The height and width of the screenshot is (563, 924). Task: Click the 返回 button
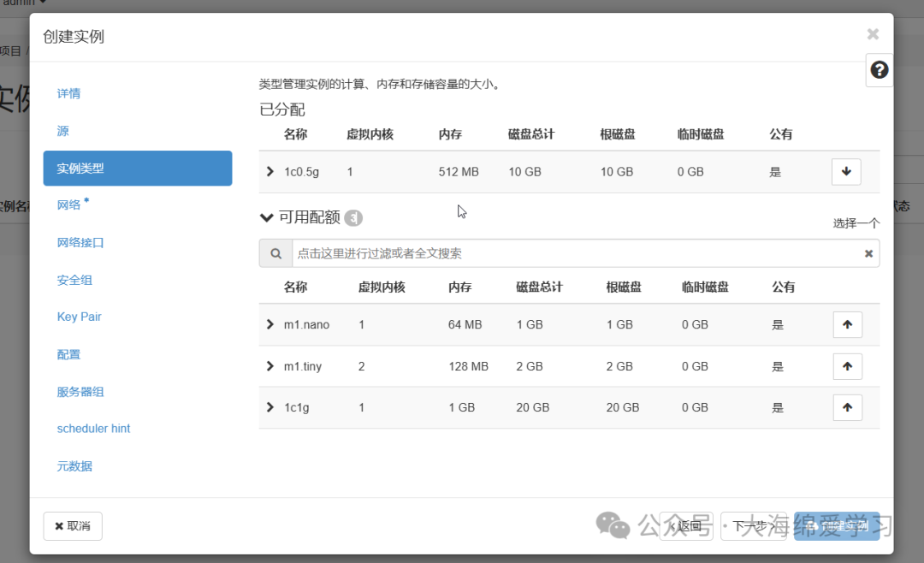coord(687,526)
